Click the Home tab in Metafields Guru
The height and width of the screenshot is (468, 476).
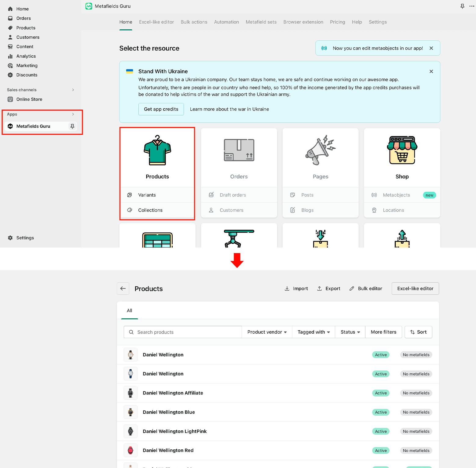tap(126, 22)
